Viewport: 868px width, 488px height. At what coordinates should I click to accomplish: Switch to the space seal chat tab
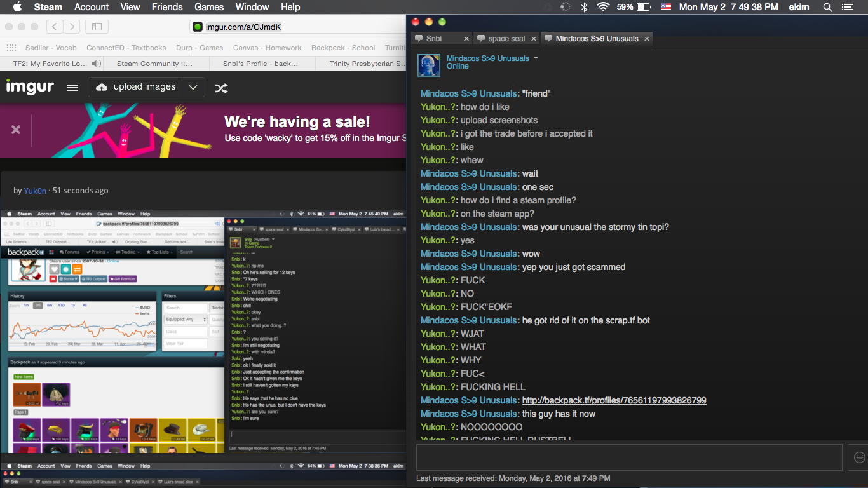(506, 39)
